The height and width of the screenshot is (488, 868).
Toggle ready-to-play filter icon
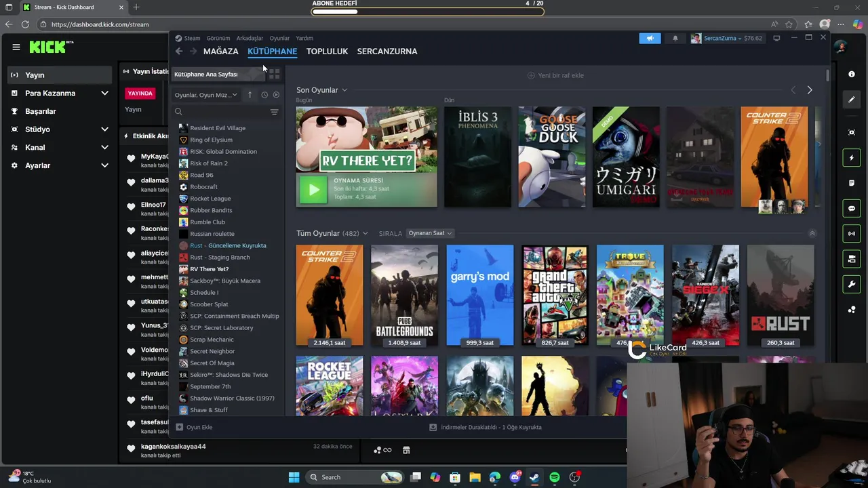pyautogui.click(x=276, y=95)
